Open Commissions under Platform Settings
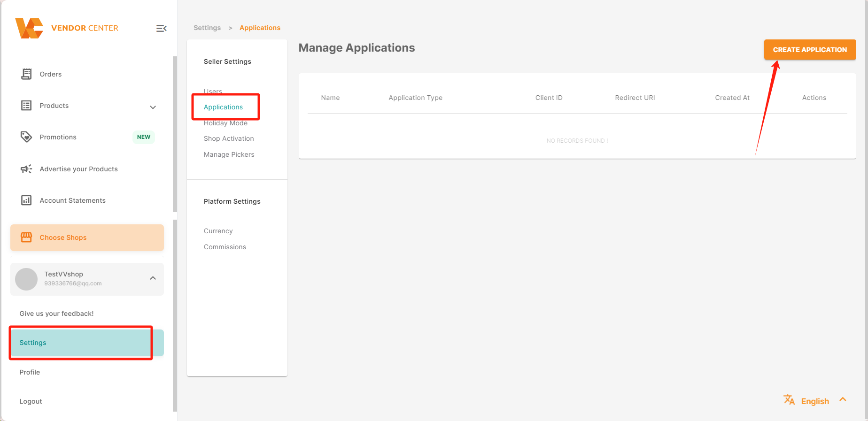Viewport: 868px width, 421px height. click(x=225, y=247)
